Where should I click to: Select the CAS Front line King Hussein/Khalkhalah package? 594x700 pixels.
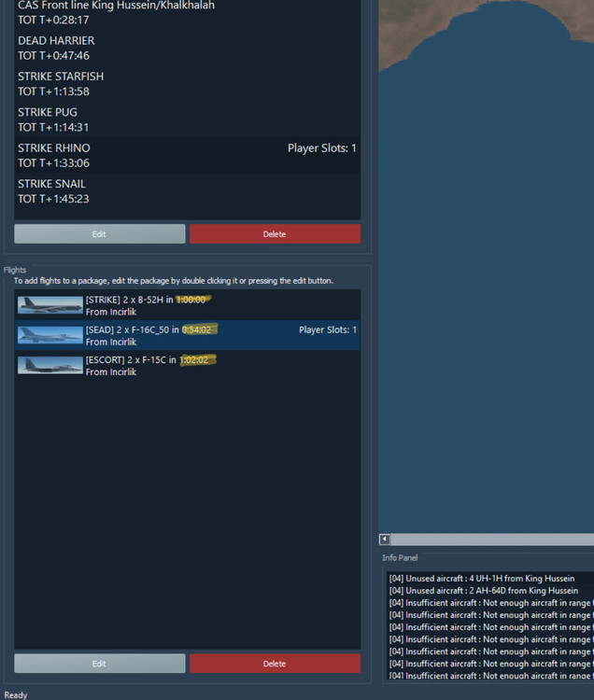(187, 12)
